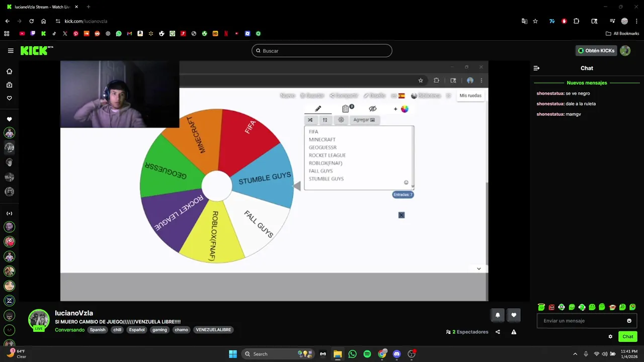Open Following heart icon in Kick sidebar

(x=9, y=98)
